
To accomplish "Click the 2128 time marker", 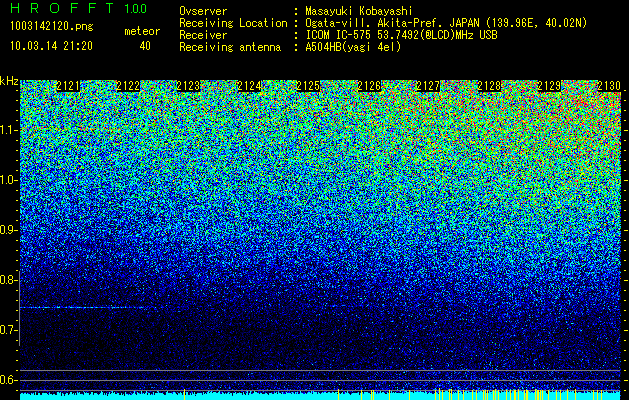I will pyautogui.click(x=489, y=86).
